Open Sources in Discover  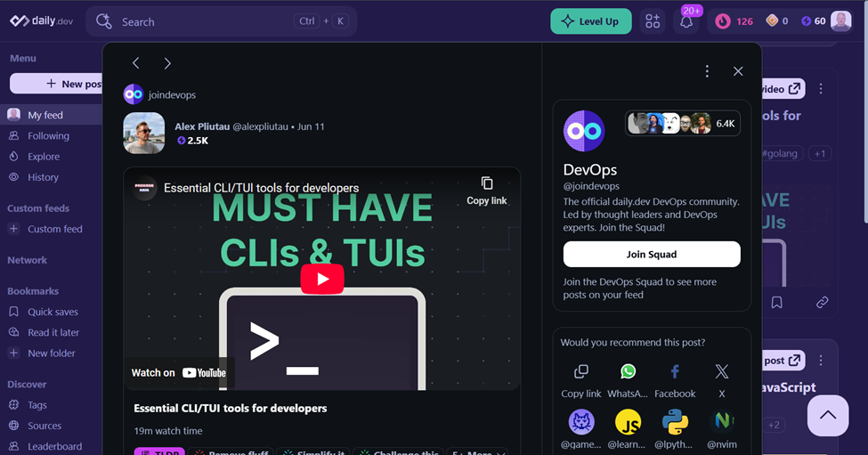[x=52, y=426]
